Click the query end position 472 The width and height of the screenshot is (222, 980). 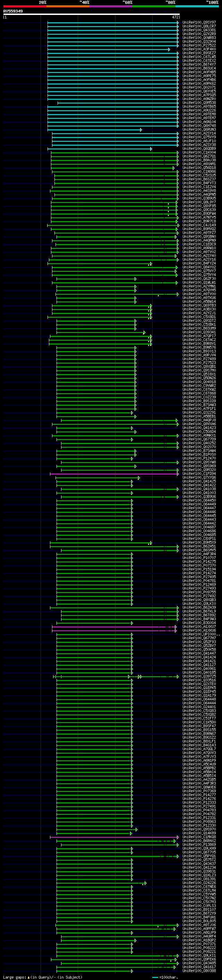point(175,17)
